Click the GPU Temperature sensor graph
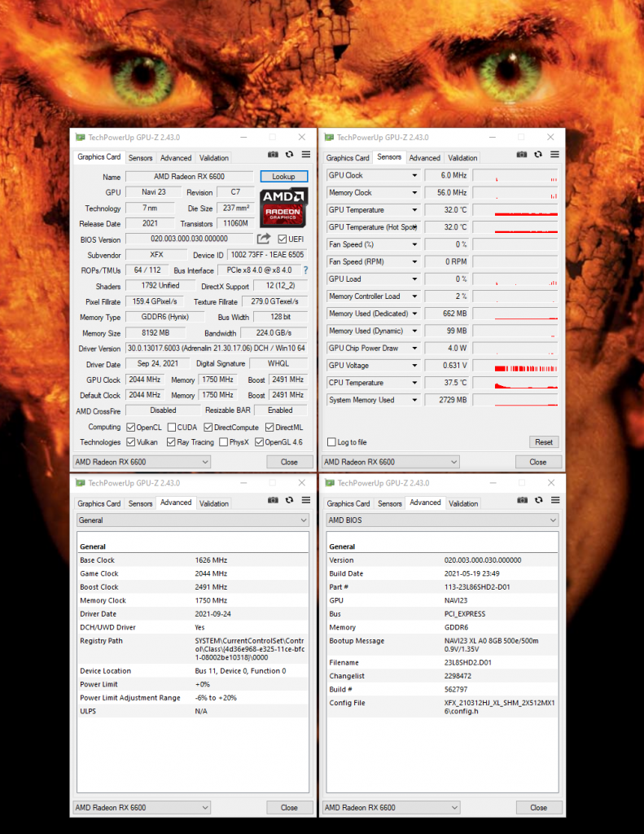 click(515, 210)
